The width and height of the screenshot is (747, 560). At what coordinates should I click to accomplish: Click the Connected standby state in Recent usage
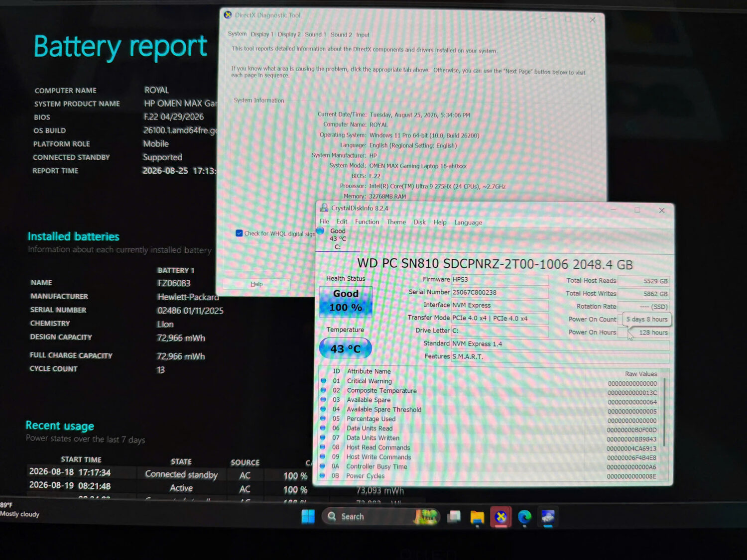[x=181, y=475]
